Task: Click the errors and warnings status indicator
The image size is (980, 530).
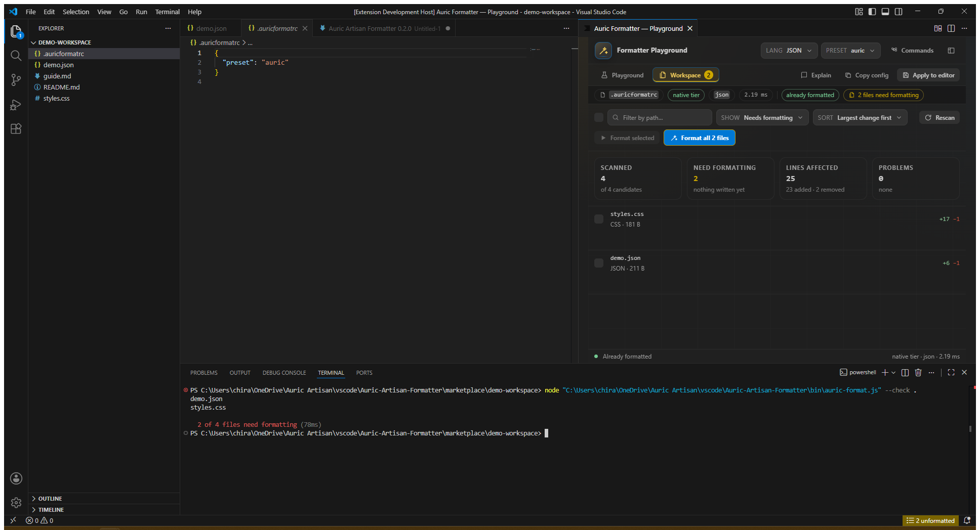Action: pyautogui.click(x=40, y=520)
